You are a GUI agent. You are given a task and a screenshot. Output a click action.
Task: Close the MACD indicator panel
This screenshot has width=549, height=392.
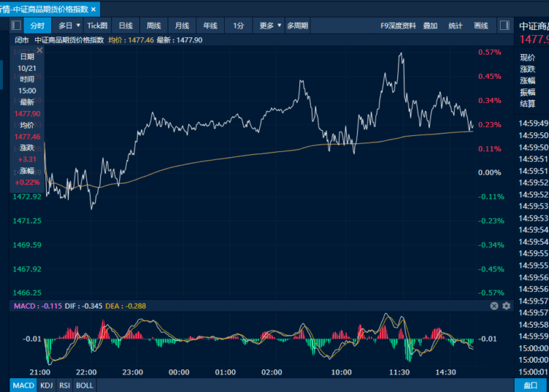pyautogui.click(x=494, y=306)
